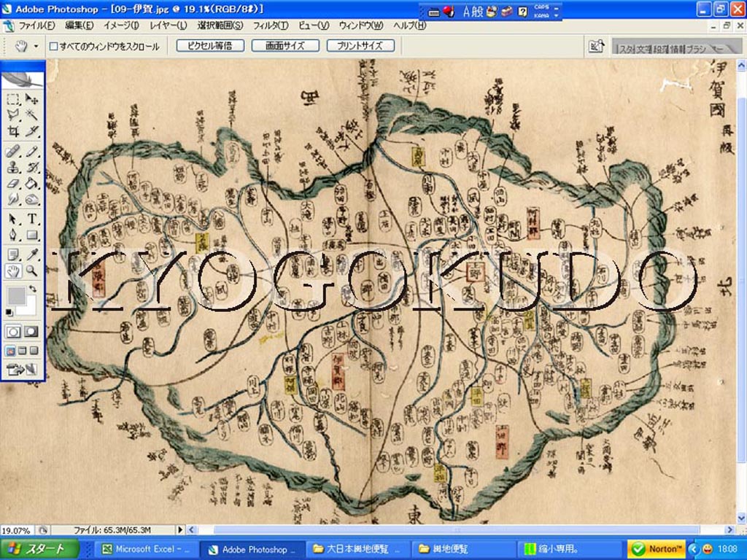Select the Crop tool
Screen dimensions: 747x560
pyautogui.click(x=13, y=131)
